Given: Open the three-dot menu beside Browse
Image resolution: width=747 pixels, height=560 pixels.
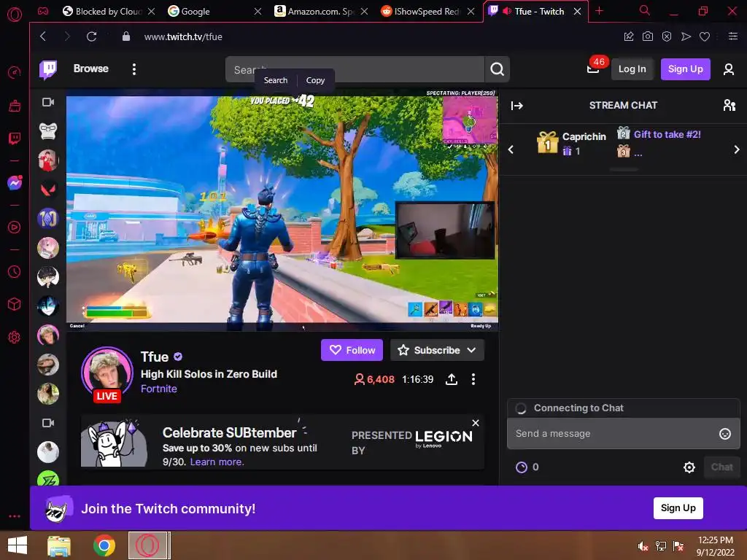Looking at the screenshot, I should click(134, 69).
